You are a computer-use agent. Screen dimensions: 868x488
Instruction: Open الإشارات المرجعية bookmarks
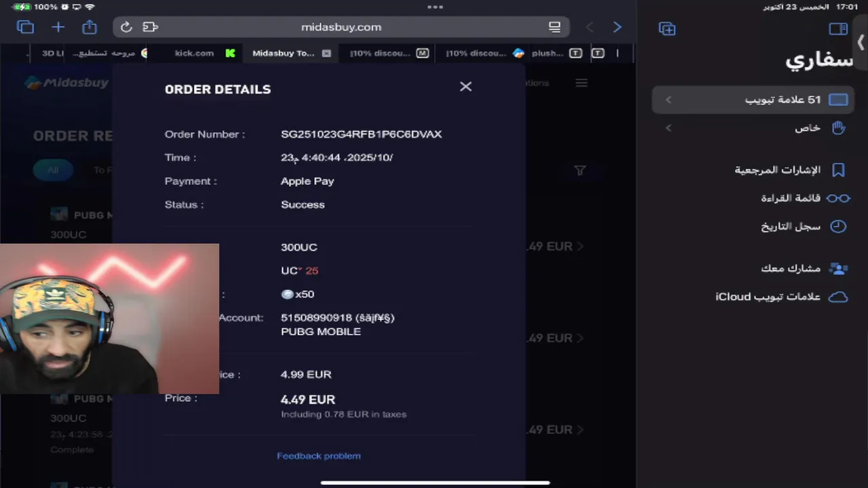point(790,169)
